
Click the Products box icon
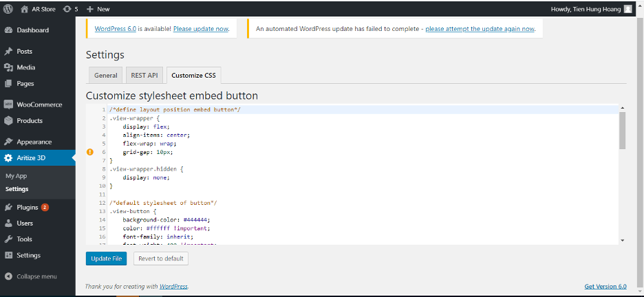click(x=8, y=120)
